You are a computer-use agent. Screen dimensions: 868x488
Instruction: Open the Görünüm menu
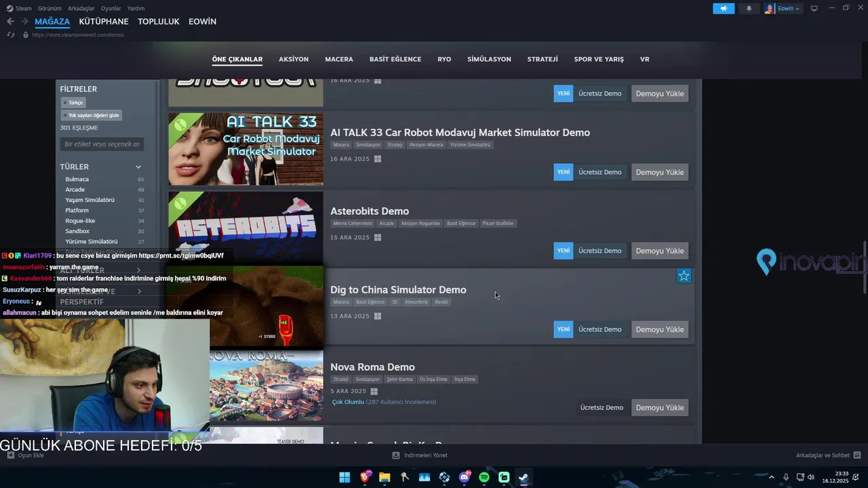(x=50, y=8)
